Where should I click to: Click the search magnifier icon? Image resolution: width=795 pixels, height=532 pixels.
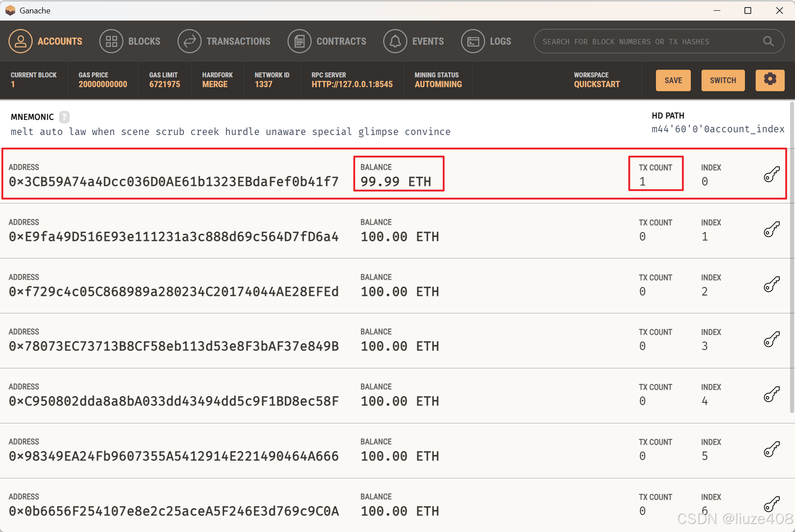pos(769,42)
